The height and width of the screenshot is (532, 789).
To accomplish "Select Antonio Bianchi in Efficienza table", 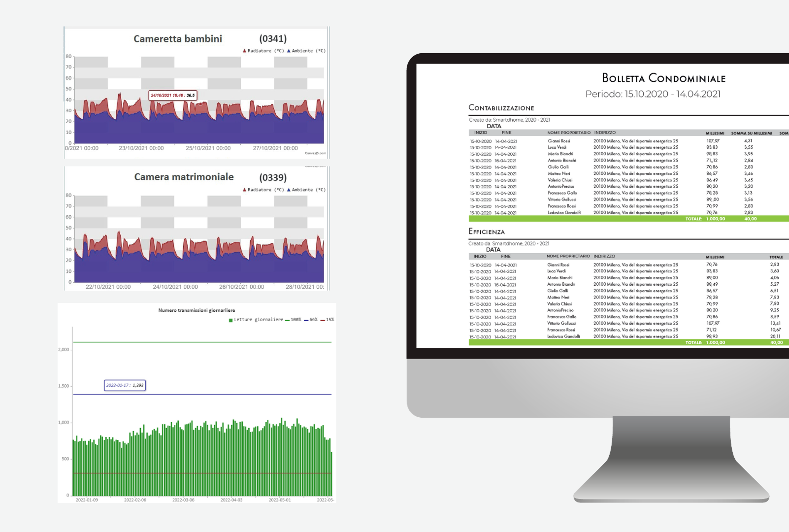I will [x=561, y=284].
